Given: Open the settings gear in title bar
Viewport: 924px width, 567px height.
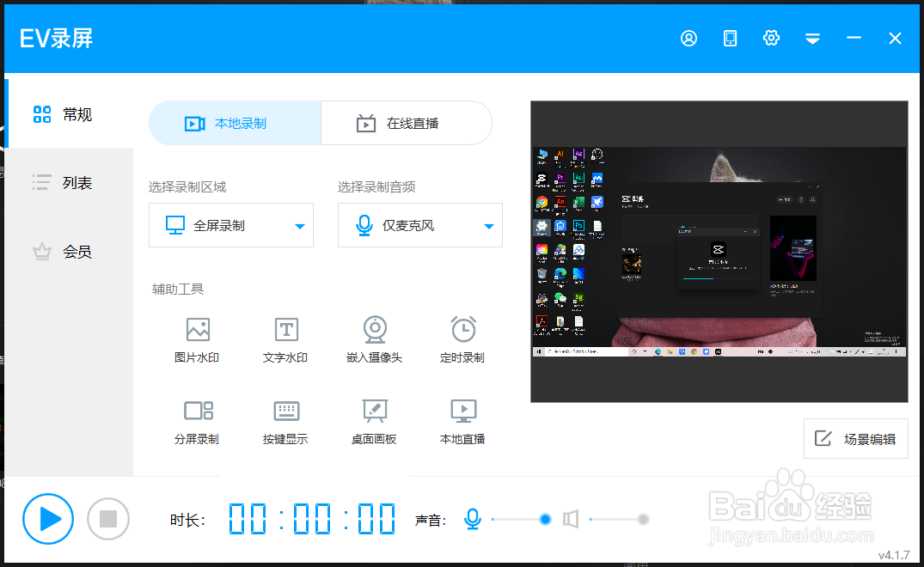Looking at the screenshot, I should [x=771, y=39].
